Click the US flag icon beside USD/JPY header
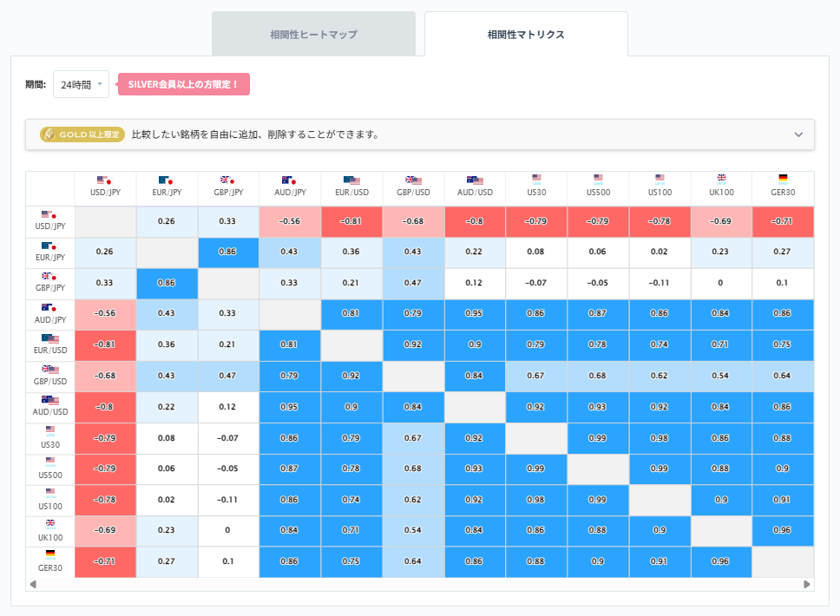The image size is (840, 616). [x=105, y=180]
